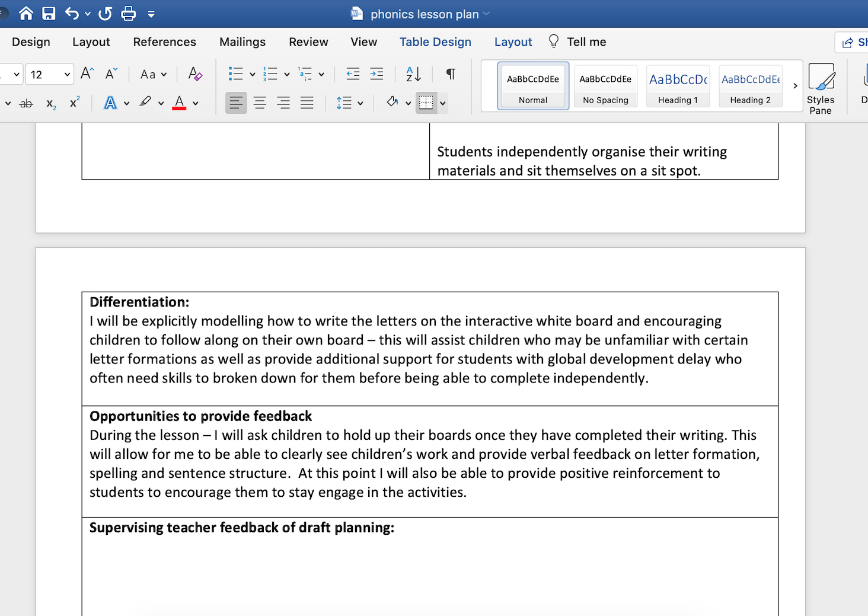This screenshot has width=868, height=616.
Task: Apply the Normal style
Action: pos(533,86)
